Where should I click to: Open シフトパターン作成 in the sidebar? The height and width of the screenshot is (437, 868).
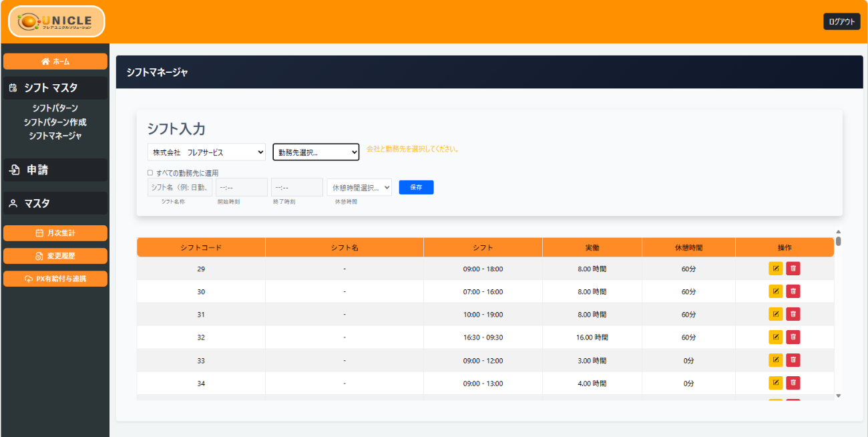coord(55,122)
